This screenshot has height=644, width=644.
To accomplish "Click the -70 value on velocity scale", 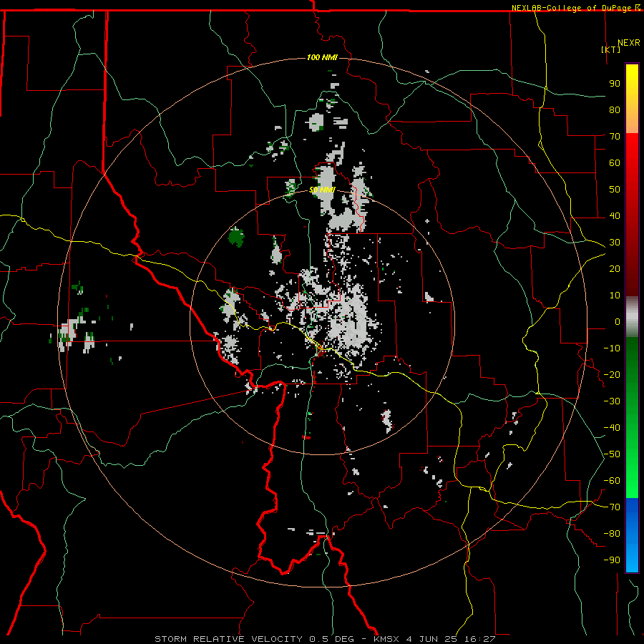I will [x=612, y=507].
